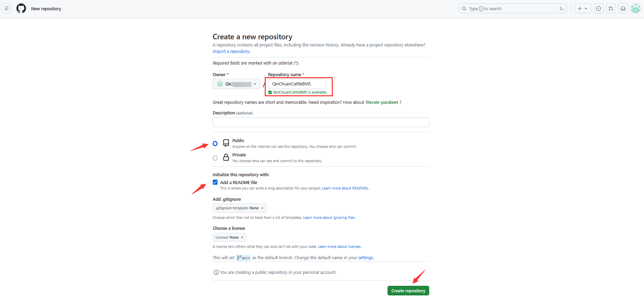Viewport: 644px width, 308px height.
Task: Open the Import a repository link
Action: pyautogui.click(x=231, y=52)
